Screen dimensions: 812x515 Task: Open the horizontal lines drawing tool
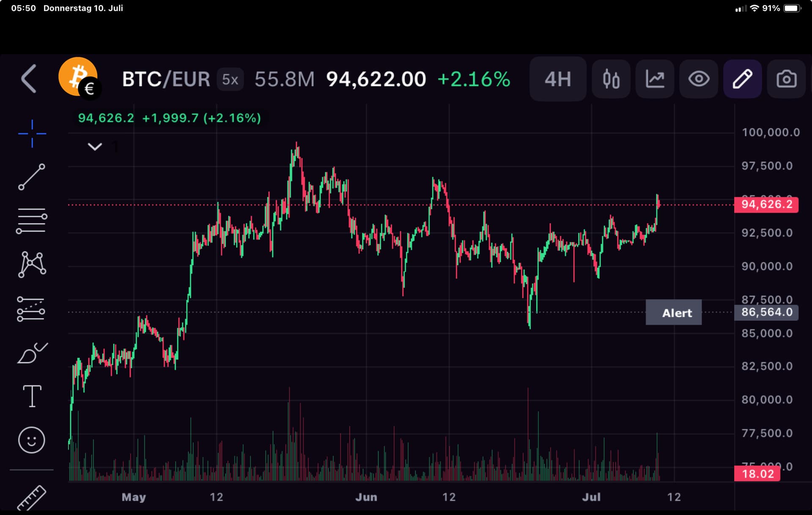point(32,219)
